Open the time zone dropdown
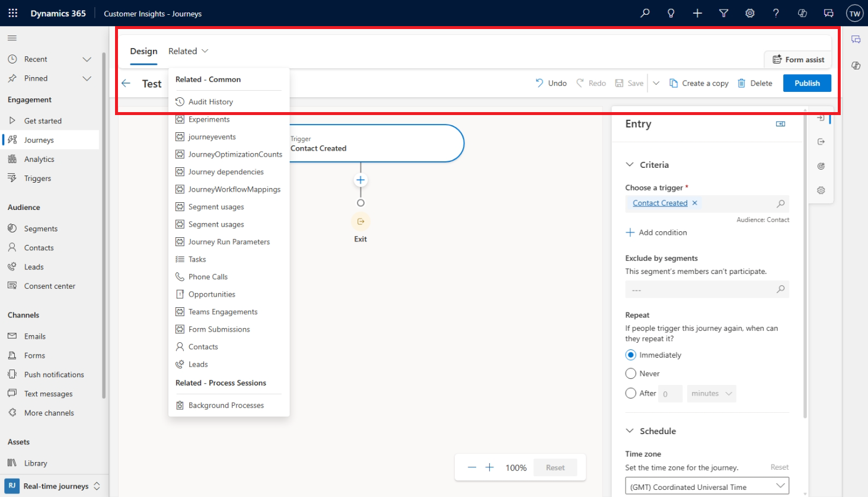This screenshot has width=868, height=497. click(x=707, y=486)
